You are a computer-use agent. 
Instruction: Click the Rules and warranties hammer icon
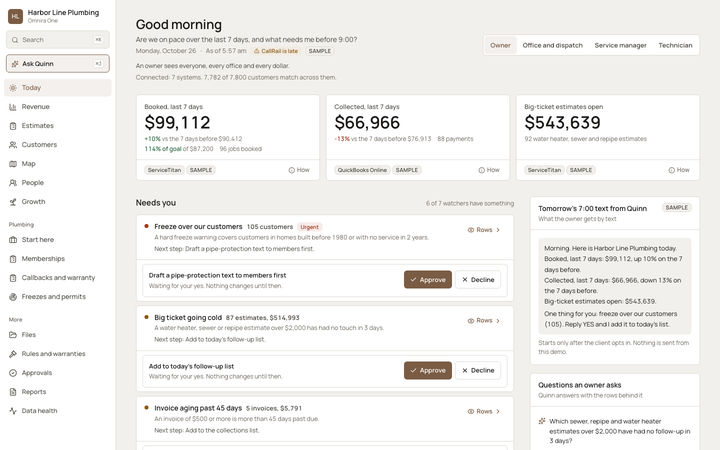pos(13,354)
